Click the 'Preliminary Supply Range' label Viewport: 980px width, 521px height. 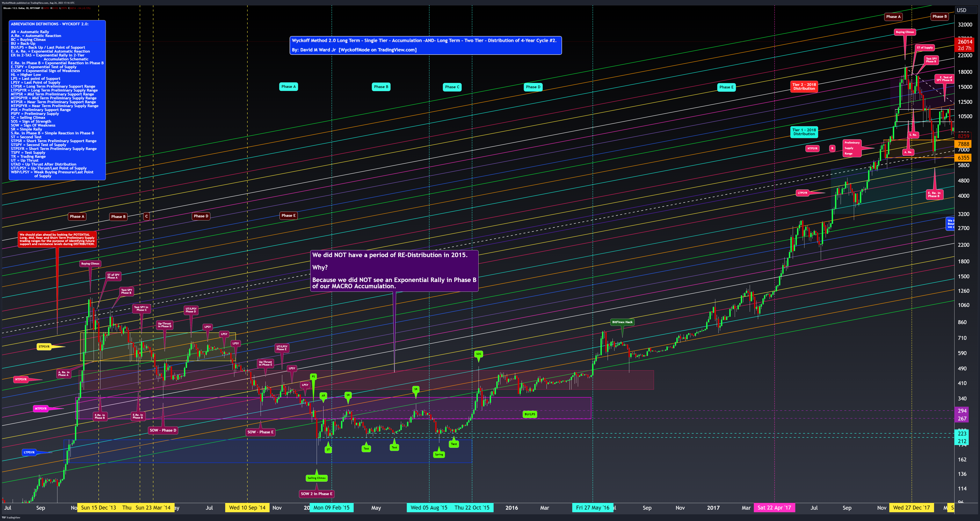(852, 148)
